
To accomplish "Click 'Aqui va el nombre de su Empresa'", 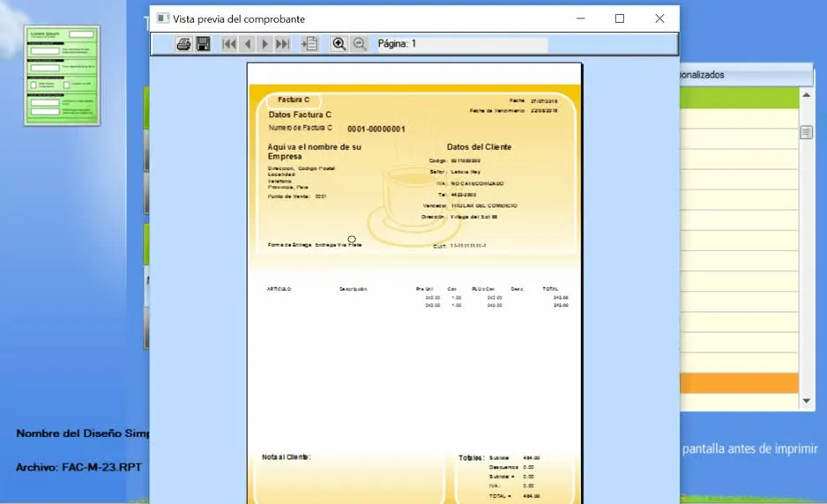I will (x=315, y=152).
